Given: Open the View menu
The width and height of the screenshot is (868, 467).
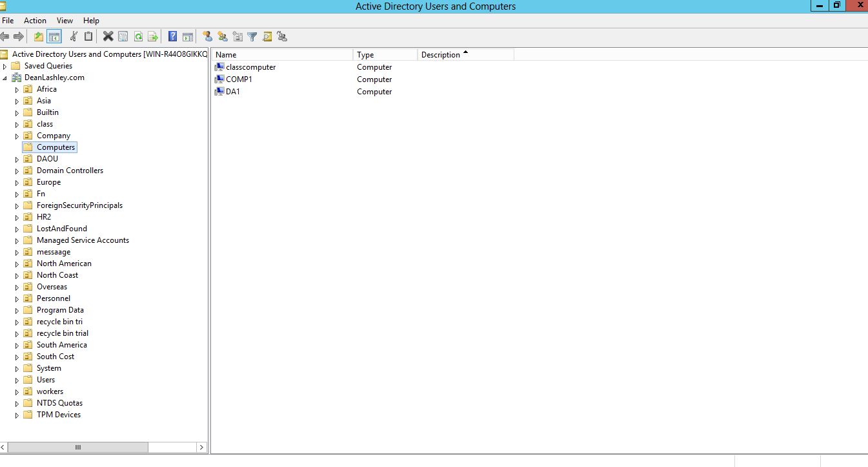Looking at the screenshot, I should click(65, 21).
